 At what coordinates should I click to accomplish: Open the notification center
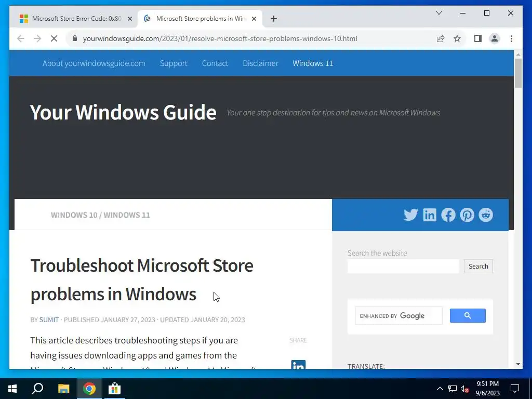pyautogui.click(x=515, y=389)
